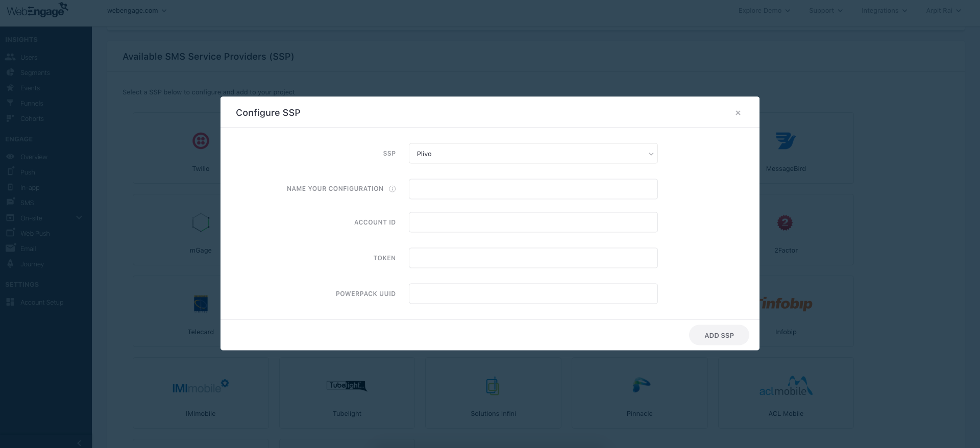Image resolution: width=980 pixels, height=448 pixels.
Task: Click the ADD SSP button
Action: click(719, 335)
